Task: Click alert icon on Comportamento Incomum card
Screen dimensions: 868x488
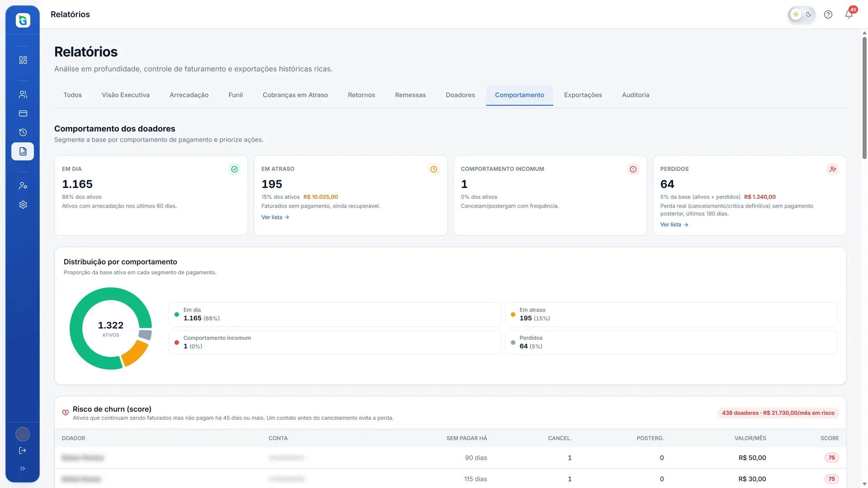Action: tap(633, 169)
